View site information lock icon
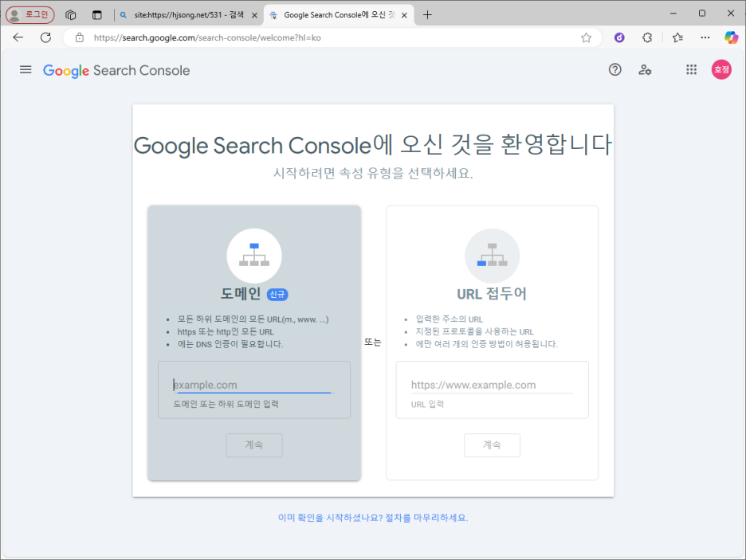 pyautogui.click(x=80, y=37)
